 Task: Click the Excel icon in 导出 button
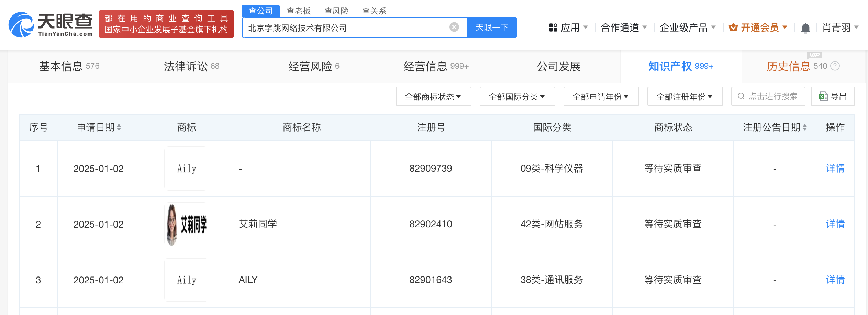coord(823,96)
